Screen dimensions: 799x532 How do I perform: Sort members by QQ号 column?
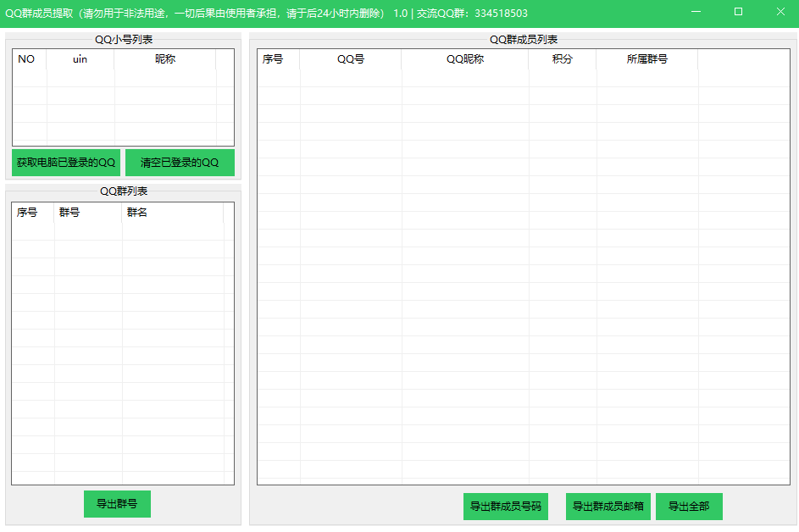click(x=351, y=59)
